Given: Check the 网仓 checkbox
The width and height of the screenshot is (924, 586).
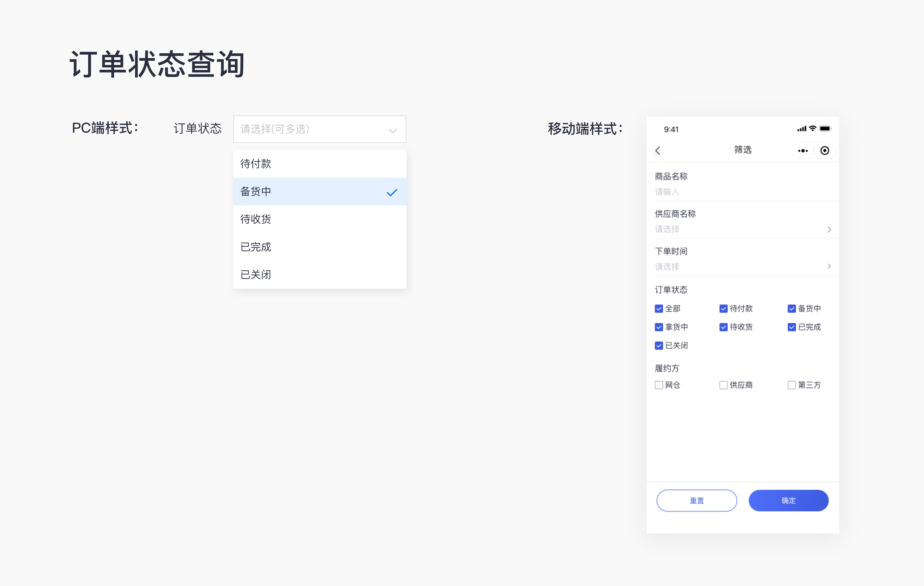Looking at the screenshot, I should click(x=659, y=385).
